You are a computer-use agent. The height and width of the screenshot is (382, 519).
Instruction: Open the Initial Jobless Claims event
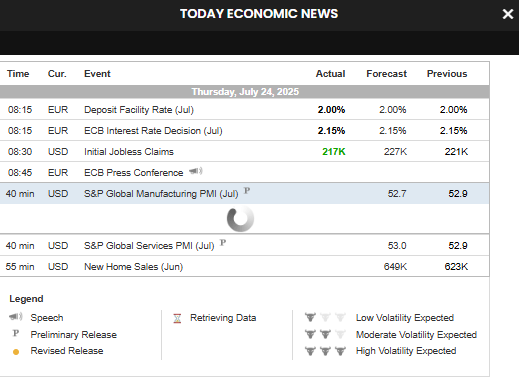point(129,152)
